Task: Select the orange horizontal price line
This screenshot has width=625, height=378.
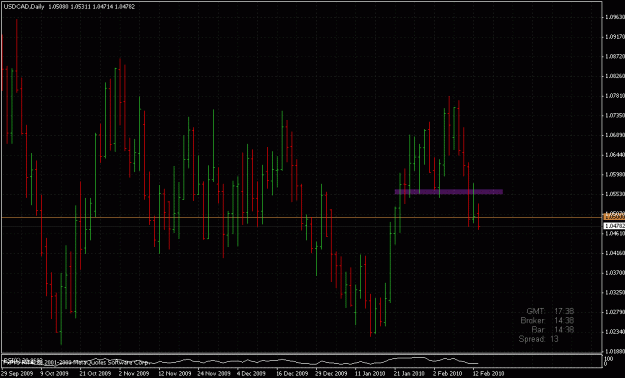Action: (301, 217)
